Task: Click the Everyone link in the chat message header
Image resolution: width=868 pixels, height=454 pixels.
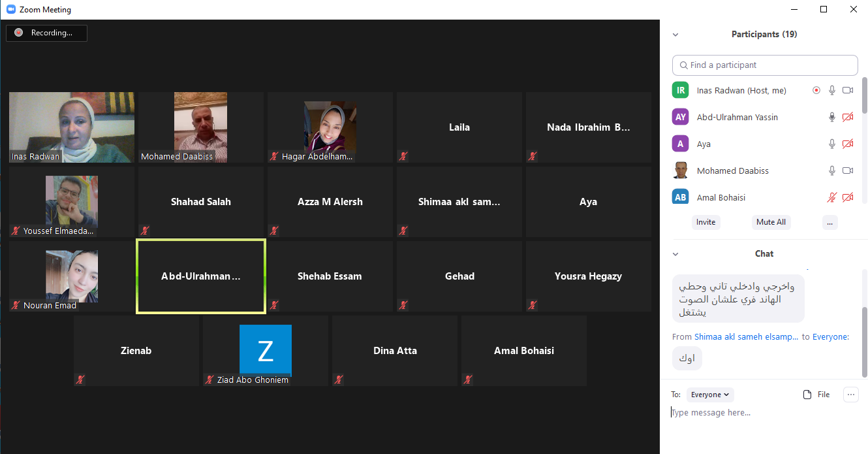Action: [x=829, y=337]
